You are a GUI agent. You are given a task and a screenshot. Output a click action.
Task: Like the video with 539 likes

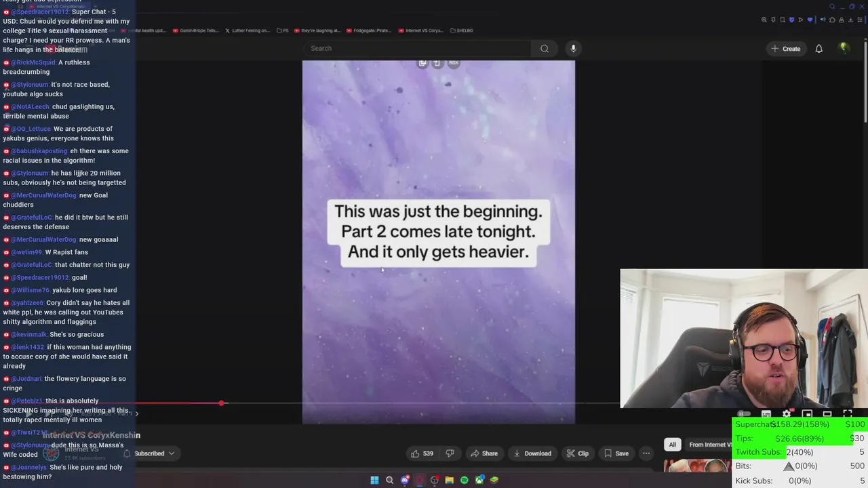point(421,453)
